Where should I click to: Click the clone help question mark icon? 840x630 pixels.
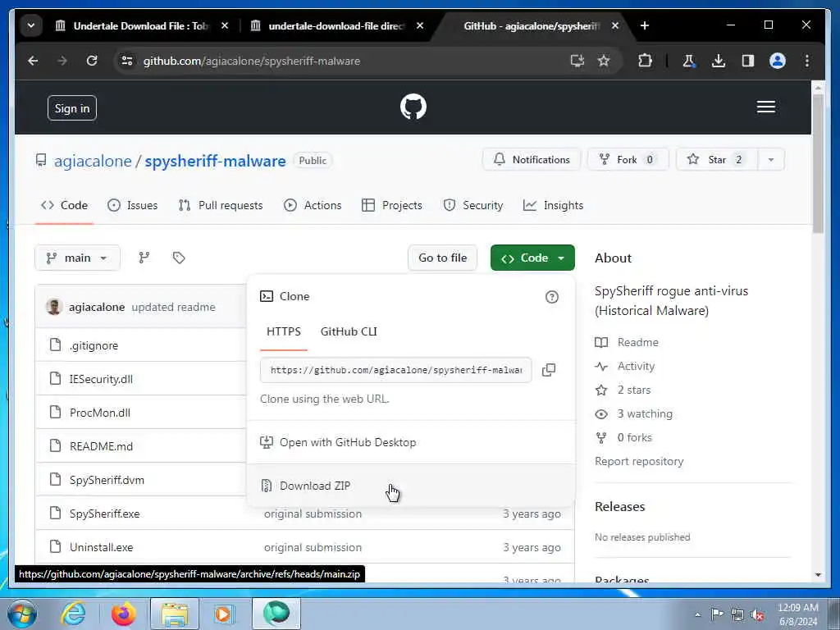551,297
